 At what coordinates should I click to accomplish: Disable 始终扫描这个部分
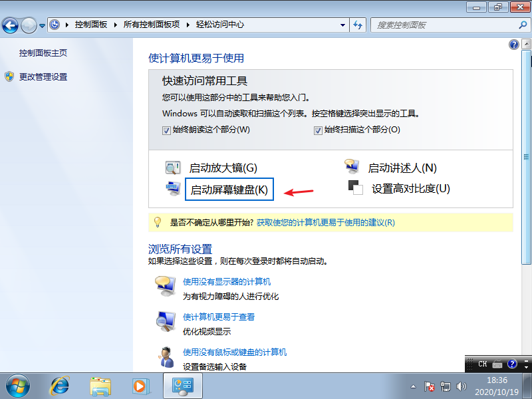click(318, 130)
